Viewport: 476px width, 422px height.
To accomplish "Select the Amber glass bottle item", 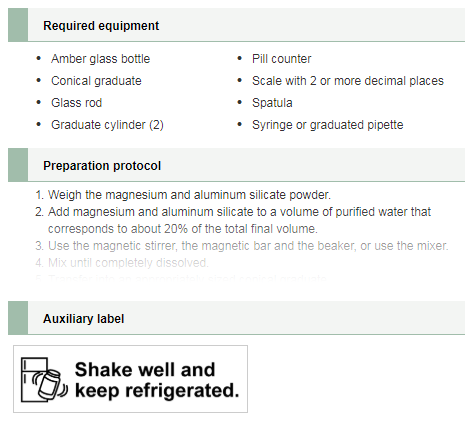I will tap(100, 59).
